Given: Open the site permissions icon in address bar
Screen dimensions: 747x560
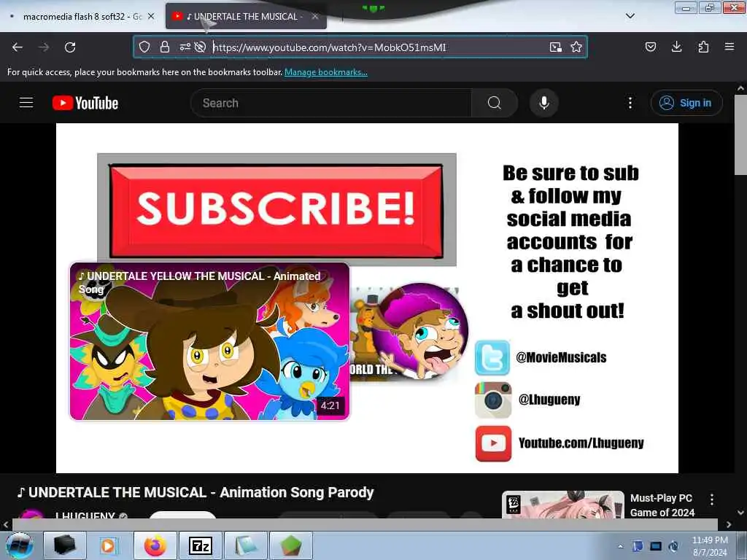Looking at the screenshot, I should coord(185,47).
